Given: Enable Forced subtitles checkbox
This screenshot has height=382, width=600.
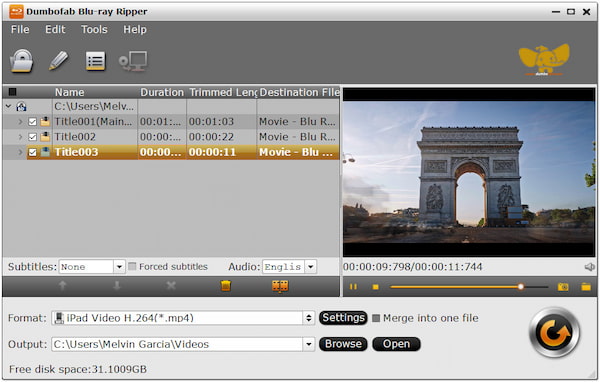Looking at the screenshot, I should coord(132,266).
